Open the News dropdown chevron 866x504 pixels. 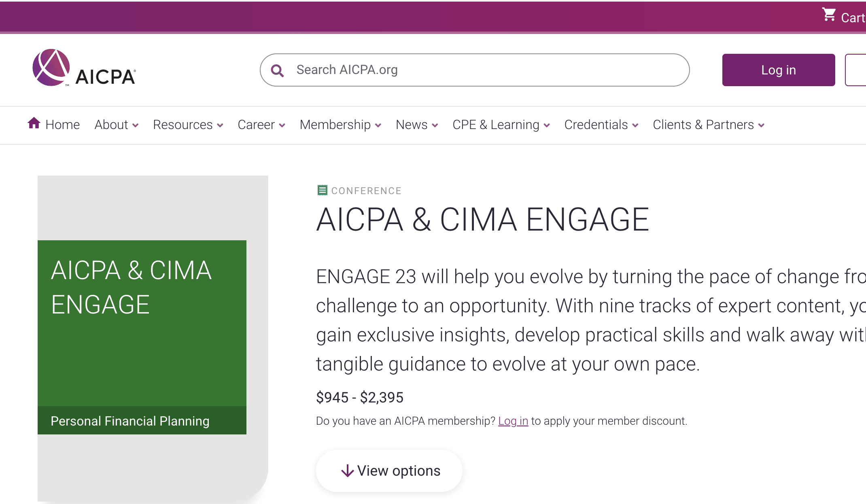tap(435, 125)
